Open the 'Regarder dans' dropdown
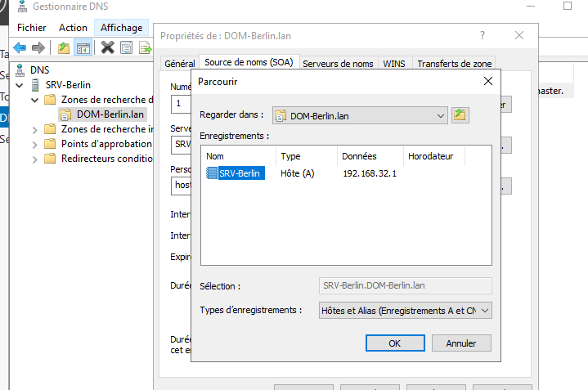Image resolution: width=588 pixels, height=390 pixels. point(441,116)
